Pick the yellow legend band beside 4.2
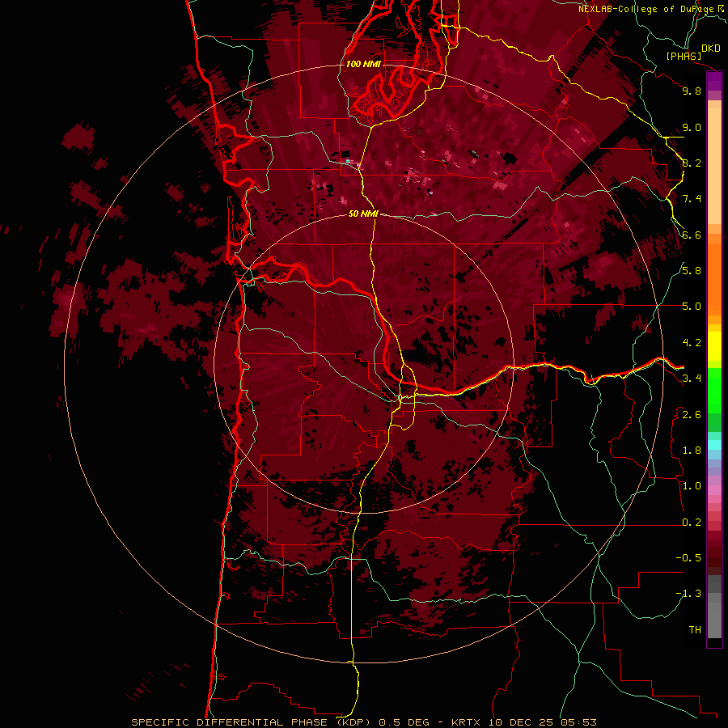728x728 pixels. point(714,346)
